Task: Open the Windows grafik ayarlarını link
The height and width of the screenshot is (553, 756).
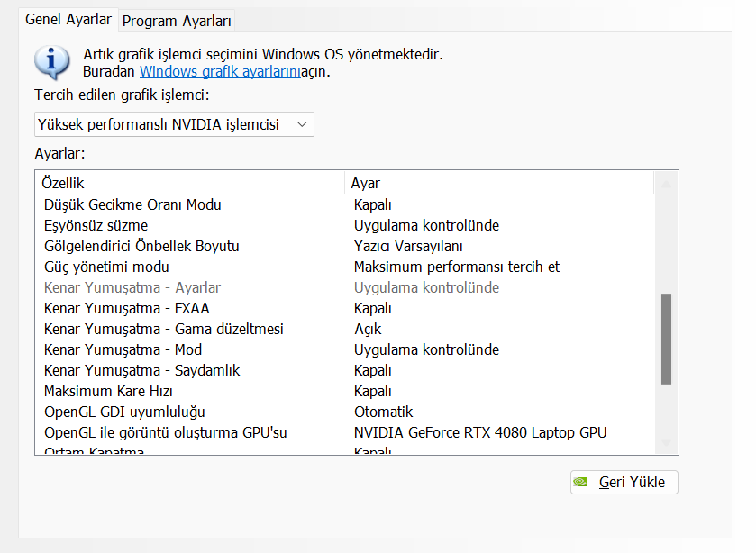Action: point(219,71)
